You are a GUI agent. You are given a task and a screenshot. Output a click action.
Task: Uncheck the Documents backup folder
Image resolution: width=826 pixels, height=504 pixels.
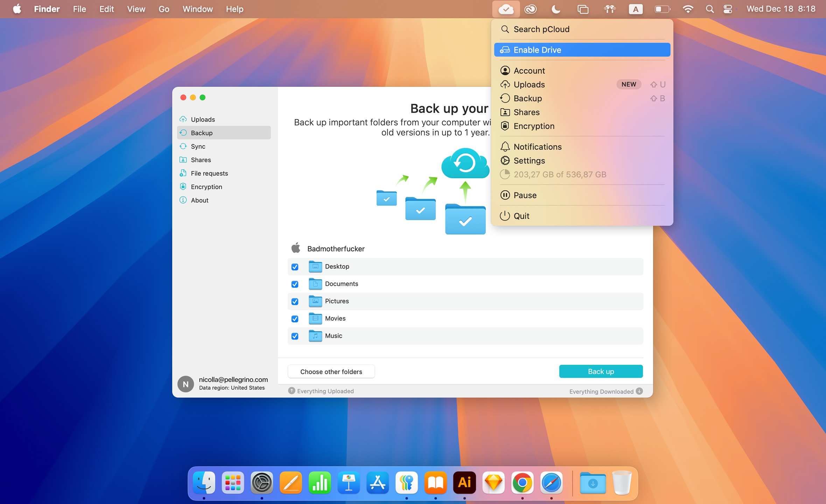295,284
